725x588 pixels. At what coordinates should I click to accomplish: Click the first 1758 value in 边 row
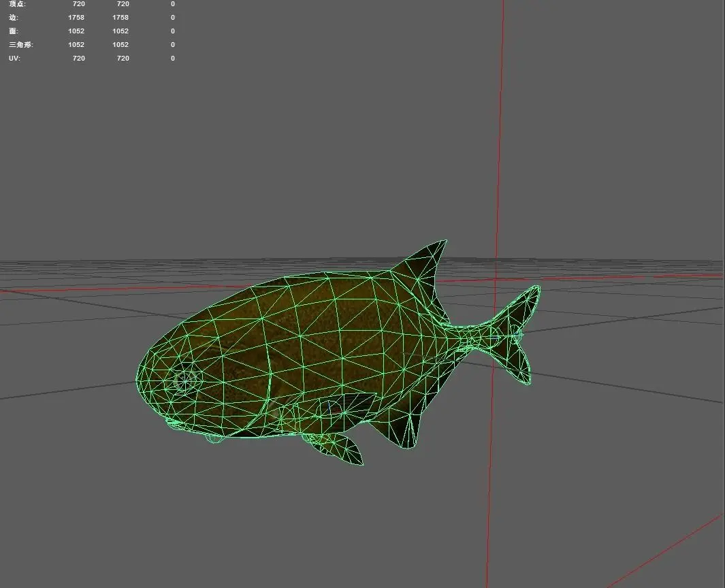click(76, 17)
